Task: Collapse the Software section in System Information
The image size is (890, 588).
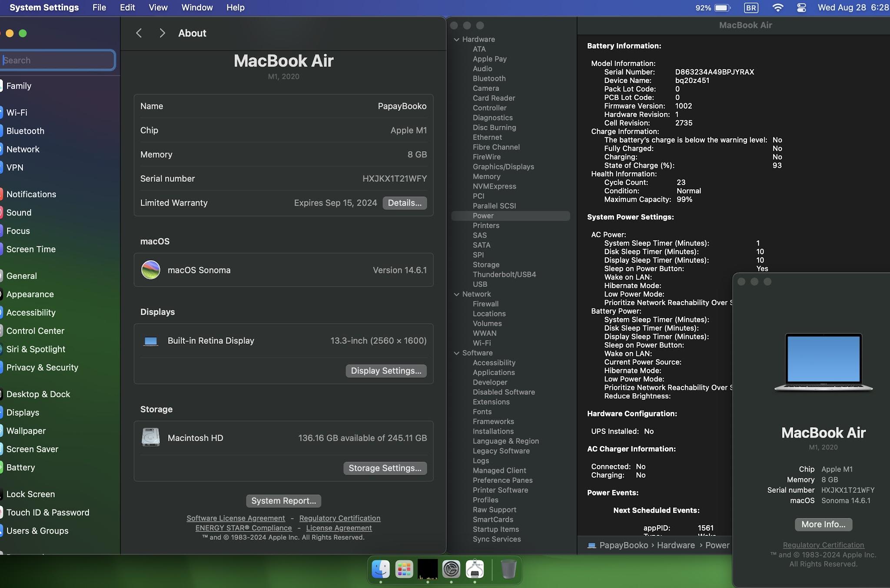Action: point(457,353)
